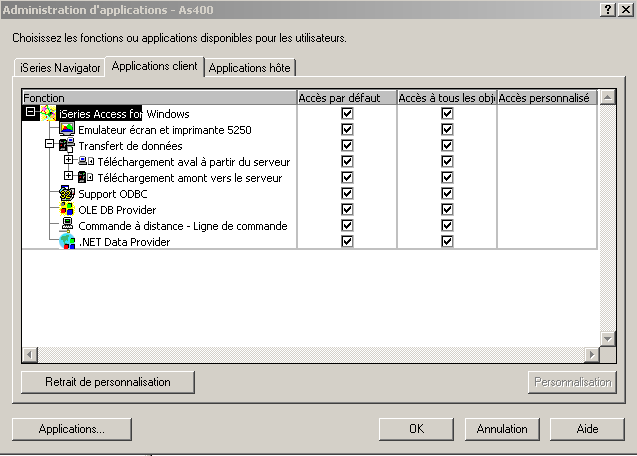The image size is (637, 456).
Task: Select the Support ODBC row label
Action: coord(113,194)
